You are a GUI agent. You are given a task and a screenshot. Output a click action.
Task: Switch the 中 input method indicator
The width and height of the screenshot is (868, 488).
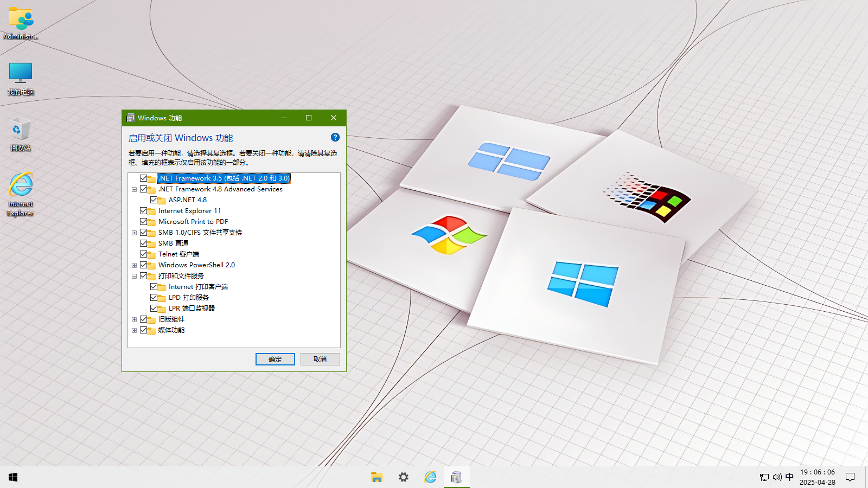click(x=789, y=477)
